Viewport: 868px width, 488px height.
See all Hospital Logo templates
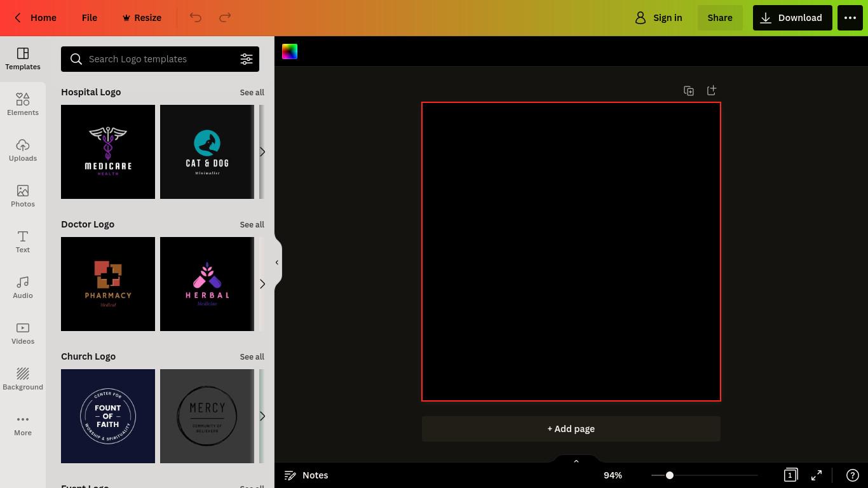(x=252, y=93)
